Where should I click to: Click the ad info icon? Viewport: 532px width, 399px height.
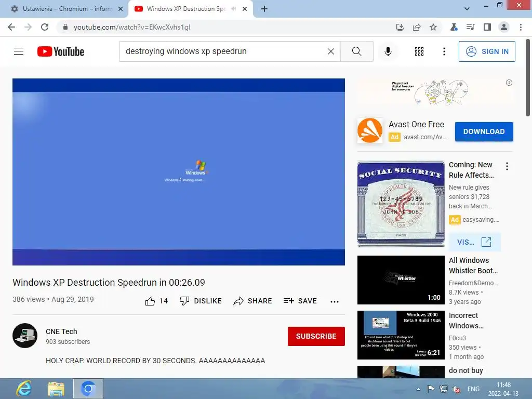tap(509, 83)
